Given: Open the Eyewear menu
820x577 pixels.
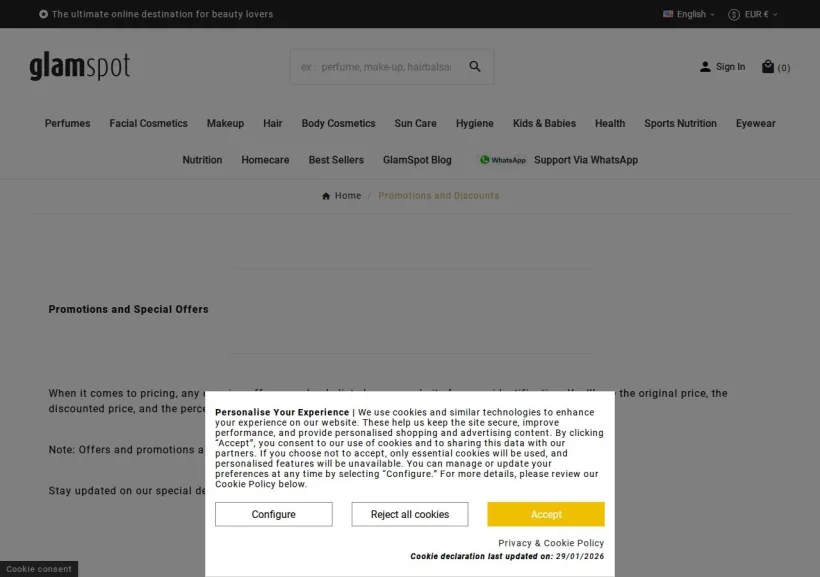Looking at the screenshot, I should (x=756, y=123).
